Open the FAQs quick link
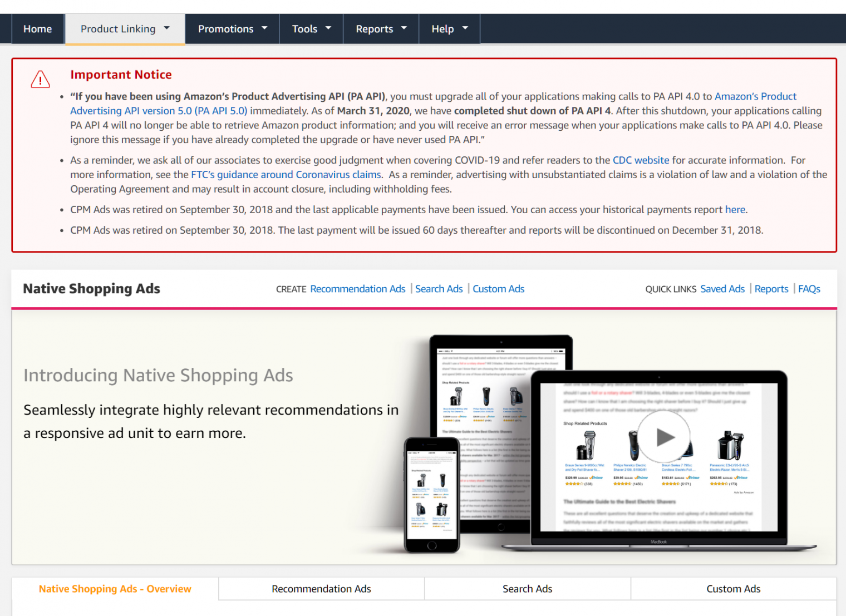 [809, 289]
